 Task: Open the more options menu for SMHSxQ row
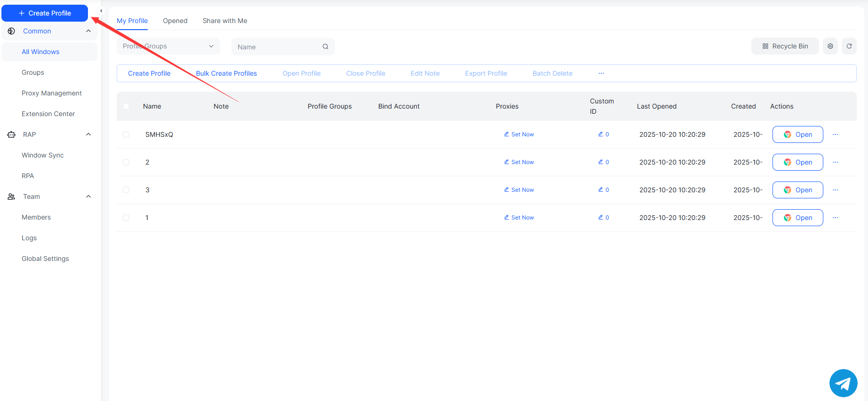(x=836, y=134)
